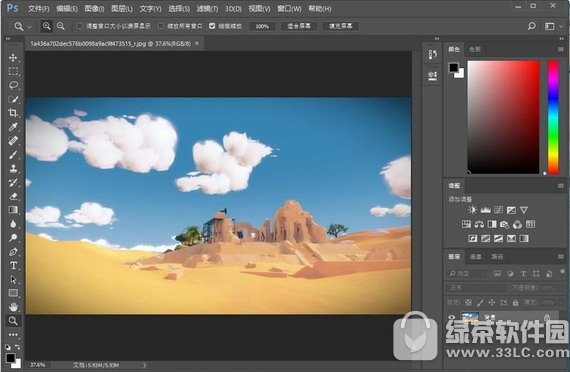Click the 适合屏幕 button
Image resolution: width=570 pixels, height=372 pixels.
299,26
